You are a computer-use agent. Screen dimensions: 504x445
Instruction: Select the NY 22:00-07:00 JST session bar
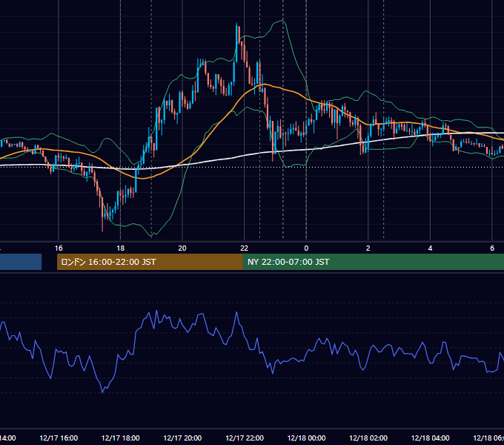373,262
